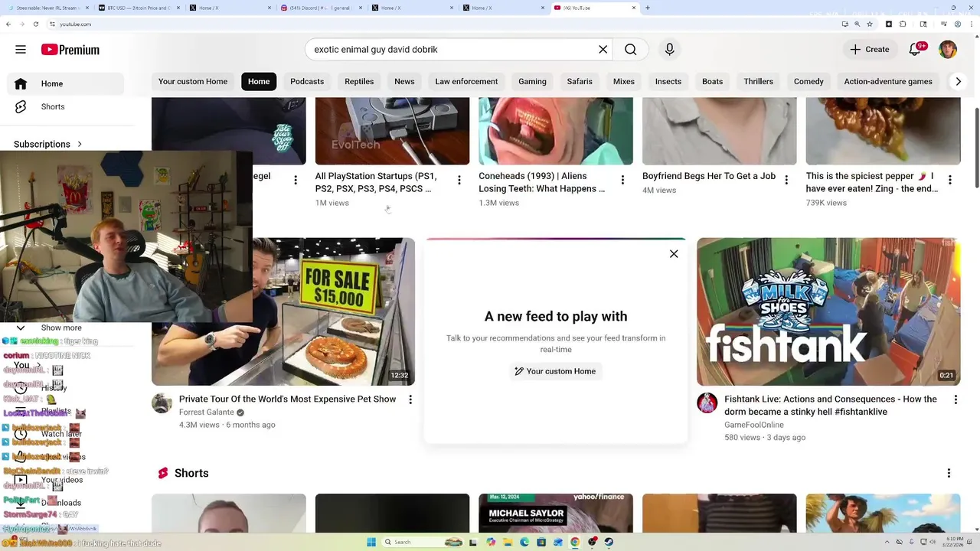Click the YouTube Premium logo
The height and width of the screenshot is (551, 980).
pyautogui.click(x=70, y=50)
